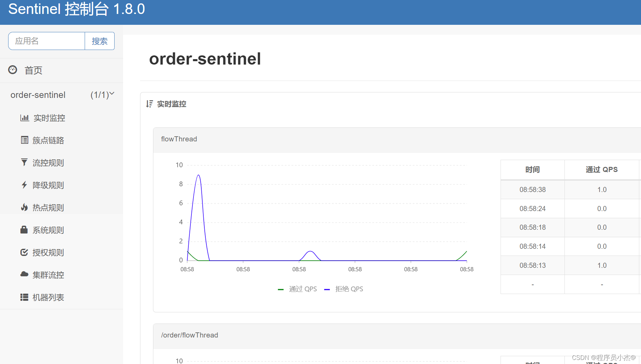Click the 08:58:18 time cell
This screenshot has height=364, width=641.
click(533, 227)
